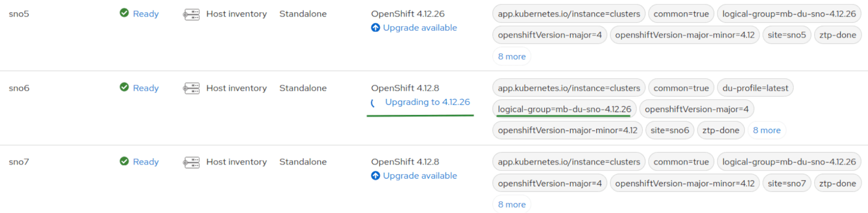Click the upgrading spinner icon for sno6
The height and width of the screenshot is (213, 868).
pos(373,103)
